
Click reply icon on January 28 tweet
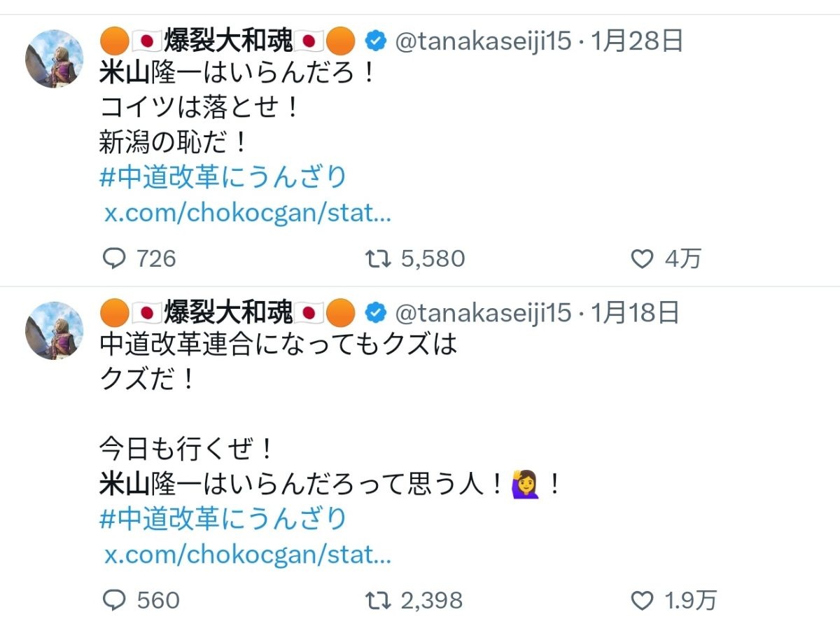point(114,259)
